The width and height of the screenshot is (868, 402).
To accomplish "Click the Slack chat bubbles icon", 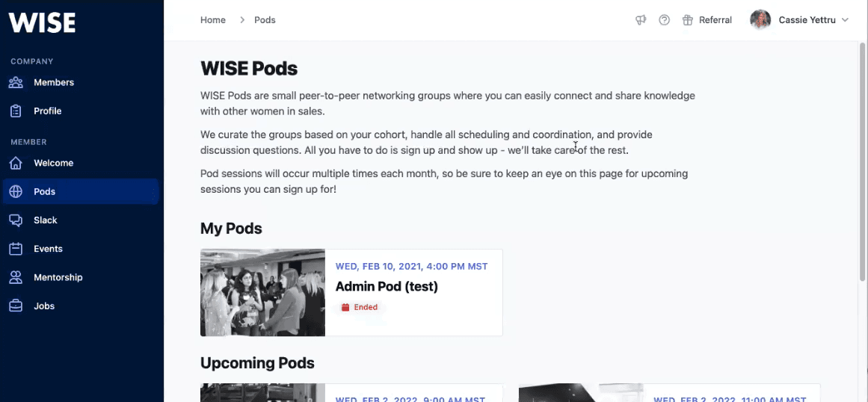I will [x=16, y=220].
